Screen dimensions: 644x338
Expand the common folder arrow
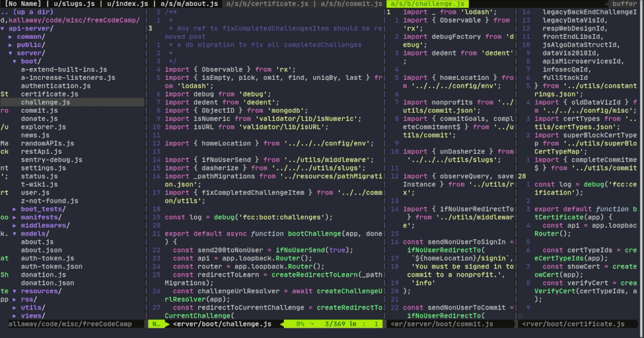click(11, 36)
